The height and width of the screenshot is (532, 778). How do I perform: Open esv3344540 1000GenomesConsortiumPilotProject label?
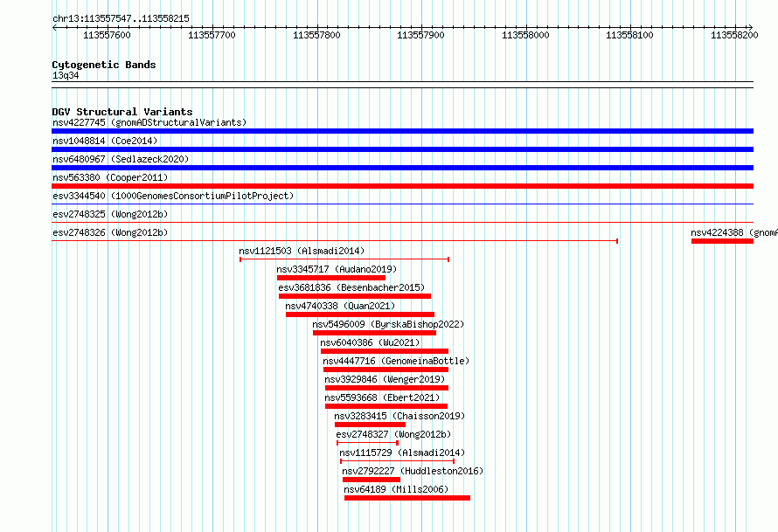[x=173, y=196]
